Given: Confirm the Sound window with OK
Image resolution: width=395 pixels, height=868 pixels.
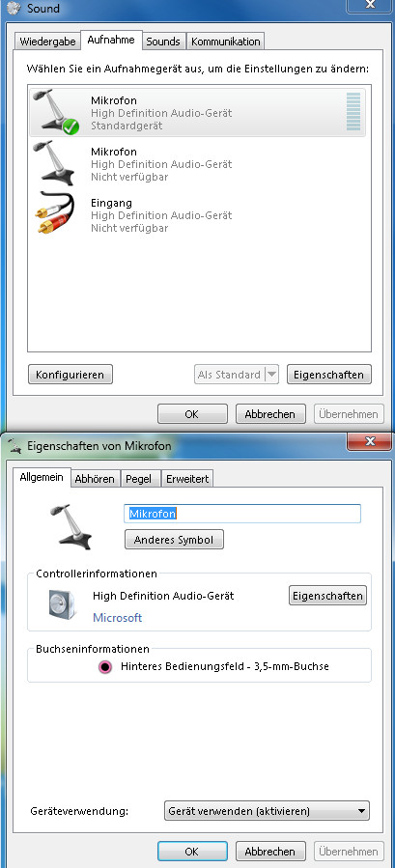Looking at the screenshot, I should tap(192, 413).
